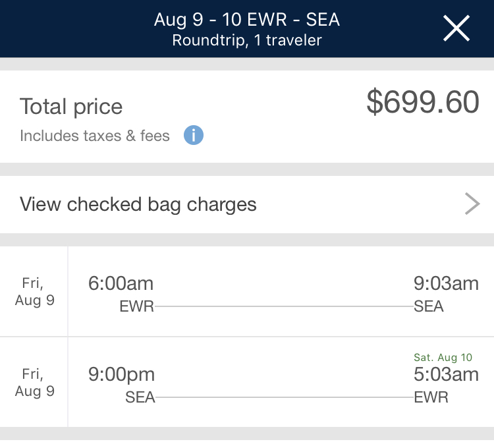Screen dimensions: 494x448
Task: Expand View checked bag charges chevron
Action: point(472,204)
